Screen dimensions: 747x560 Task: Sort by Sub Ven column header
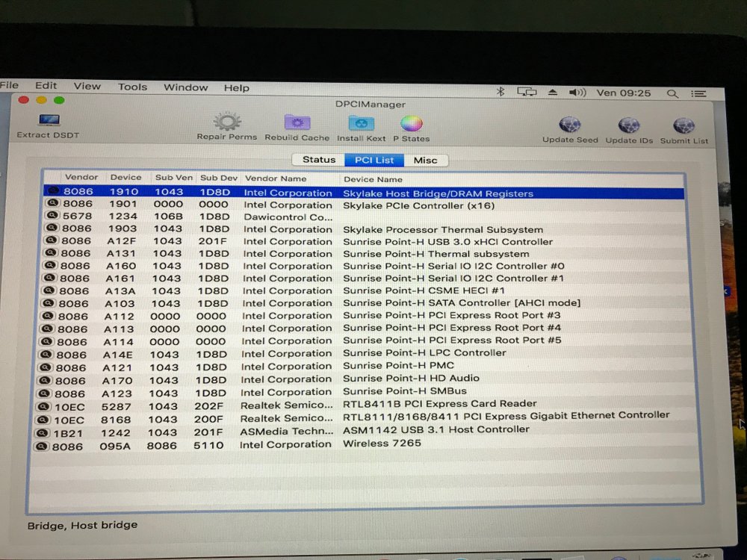pyautogui.click(x=174, y=178)
